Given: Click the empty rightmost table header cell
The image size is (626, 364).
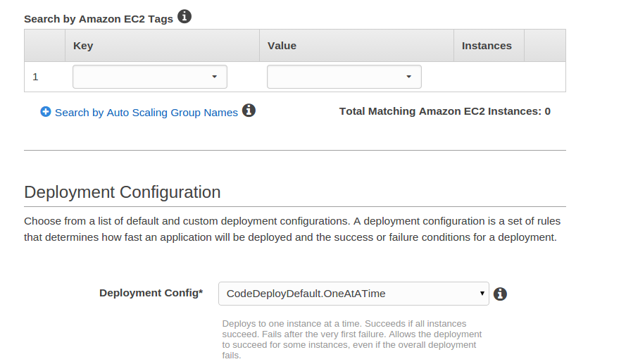Looking at the screenshot, I should 544,46.
